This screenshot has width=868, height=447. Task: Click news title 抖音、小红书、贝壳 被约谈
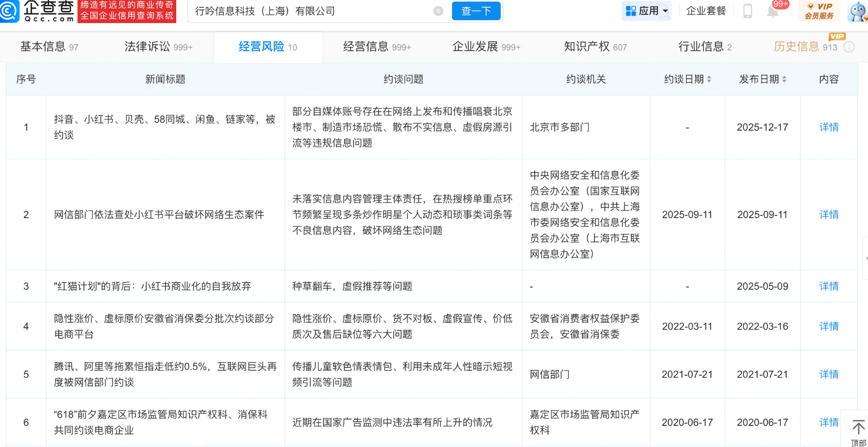click(x=164, y=127)
